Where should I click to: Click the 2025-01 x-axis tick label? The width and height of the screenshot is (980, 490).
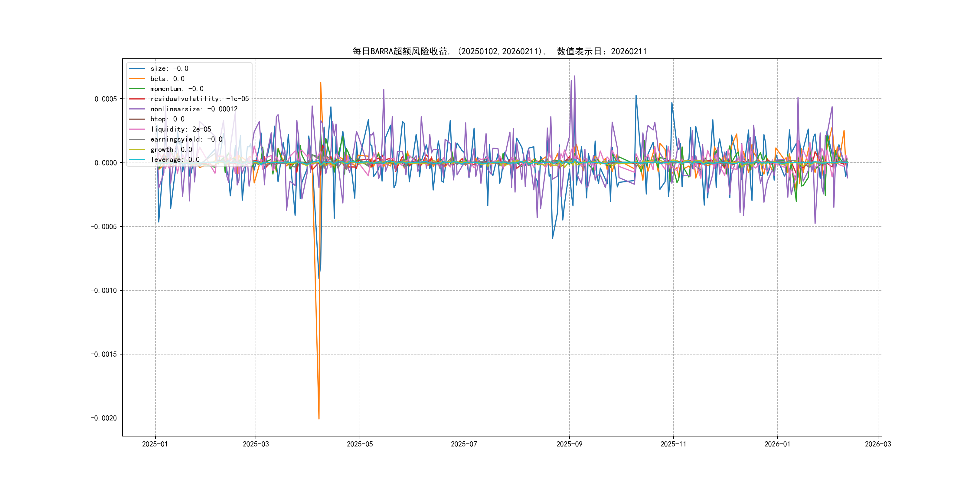(155, 444)
